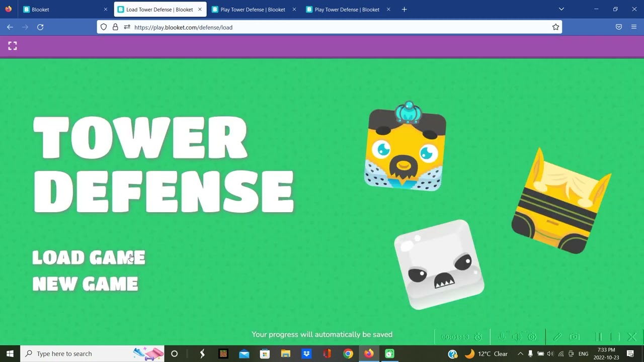Open the Pocket save icon
The image size is (644, 362).
619,27
